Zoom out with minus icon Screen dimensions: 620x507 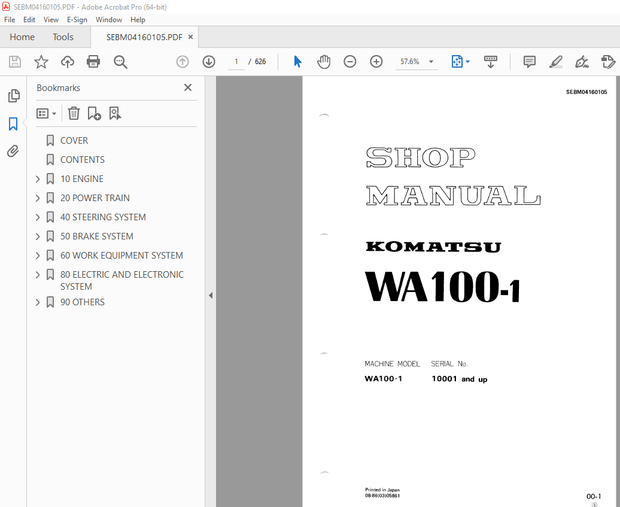350,62
